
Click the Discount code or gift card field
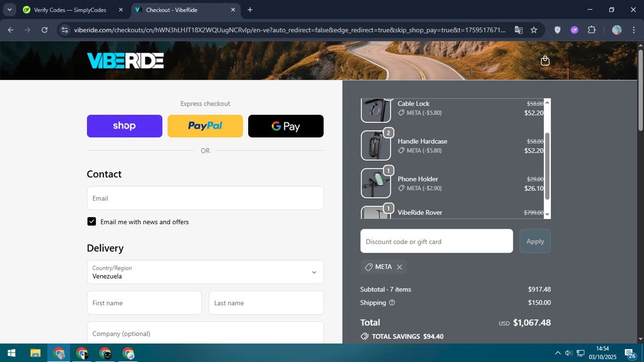tap(437, 241)
